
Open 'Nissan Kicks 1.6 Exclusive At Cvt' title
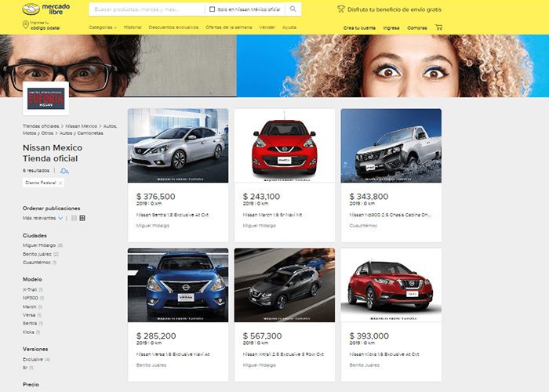pos(384,354)
